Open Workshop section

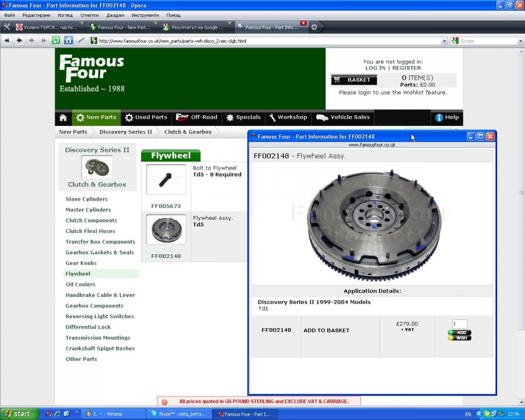(288, 118)
